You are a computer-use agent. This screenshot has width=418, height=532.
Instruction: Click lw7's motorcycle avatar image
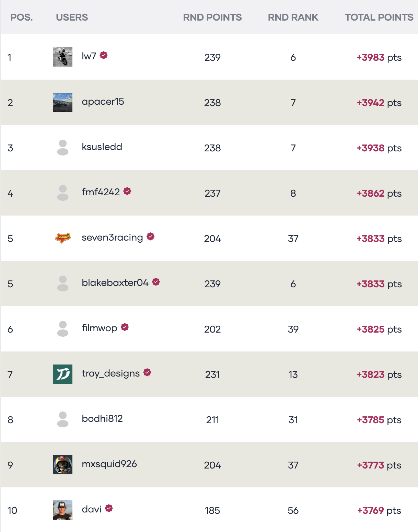[x=63, y=57]
